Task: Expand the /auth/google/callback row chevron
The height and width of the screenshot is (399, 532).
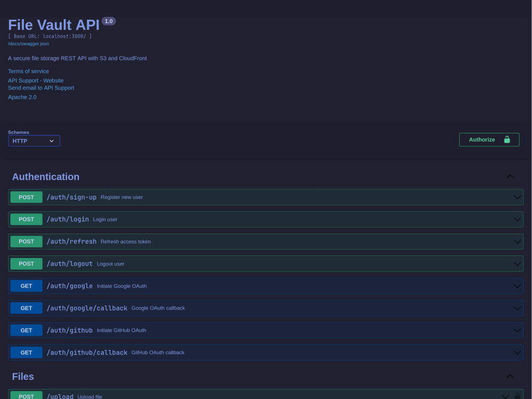Action: tap(517, 308)
